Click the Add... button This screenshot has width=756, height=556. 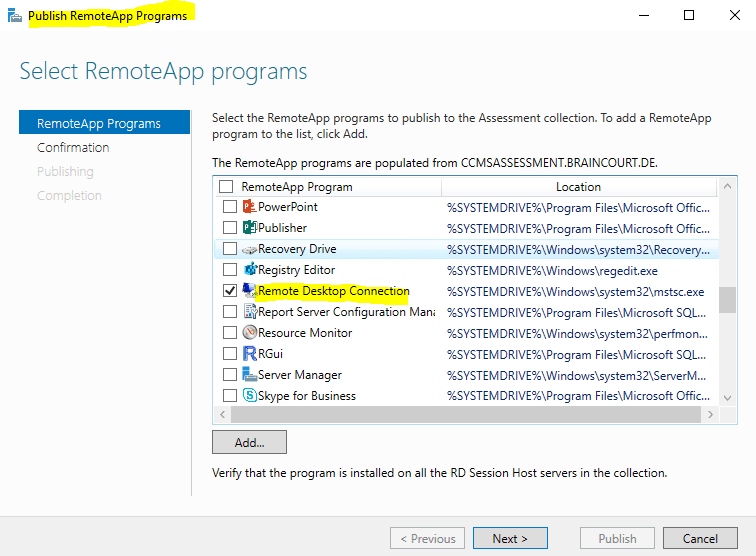pyautogui.click(x=249, y=442)
